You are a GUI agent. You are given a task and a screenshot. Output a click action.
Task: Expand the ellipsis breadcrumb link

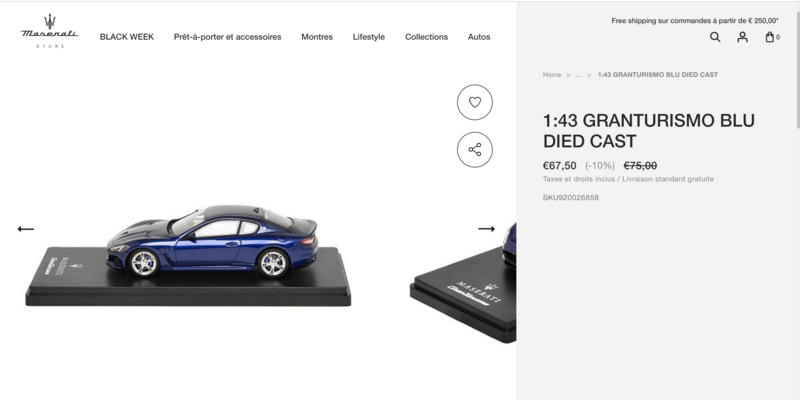[x=578, y=75]
